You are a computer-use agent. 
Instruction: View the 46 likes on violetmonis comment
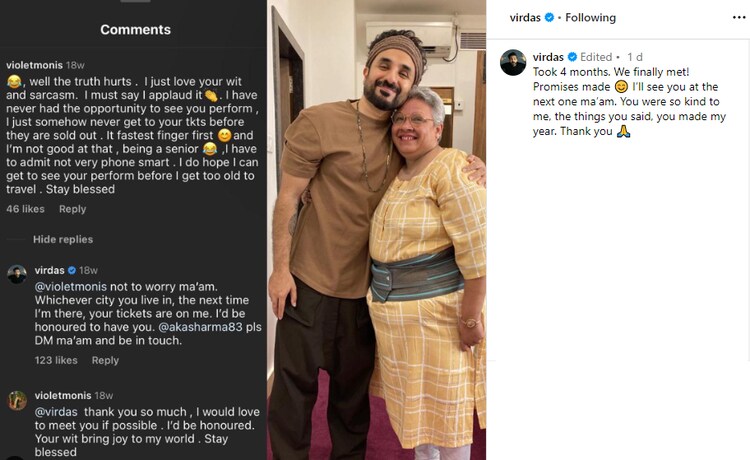(26, 209)
